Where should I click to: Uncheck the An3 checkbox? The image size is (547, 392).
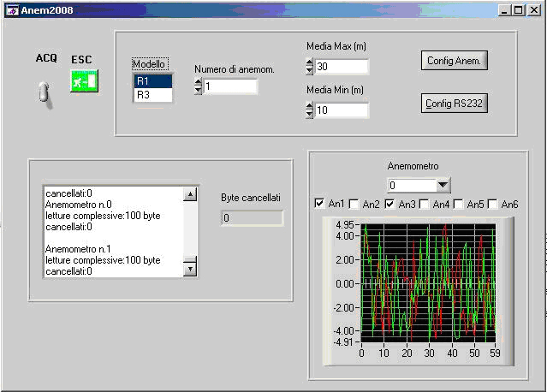tap(389, 204)
